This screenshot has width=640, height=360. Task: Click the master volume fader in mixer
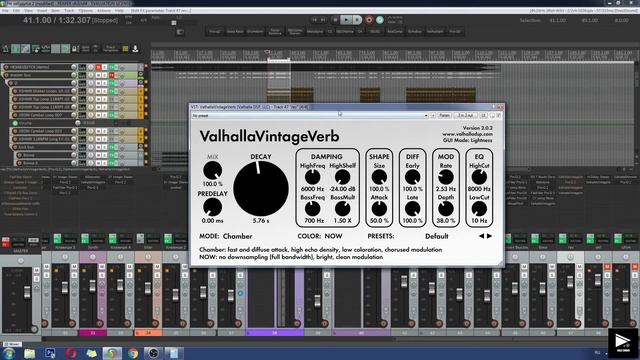(x=27, y=292)
